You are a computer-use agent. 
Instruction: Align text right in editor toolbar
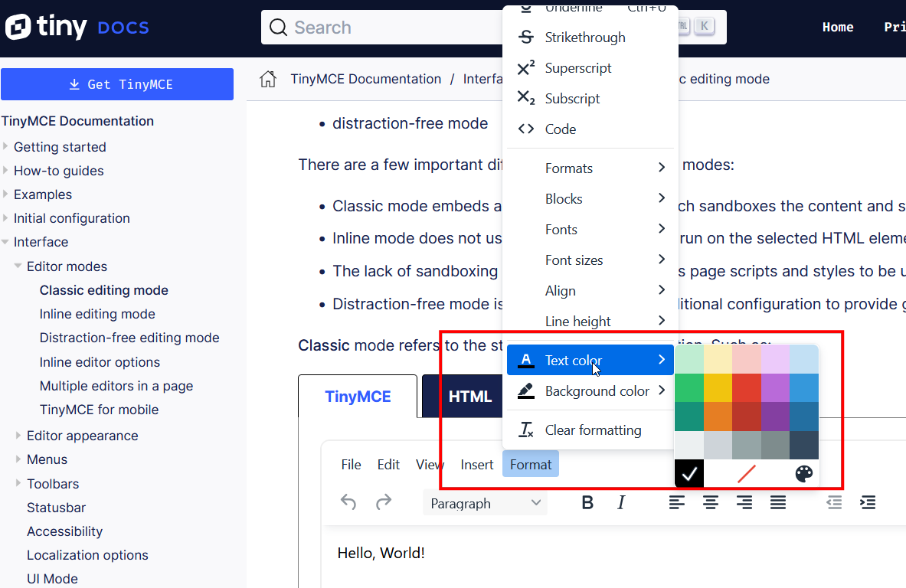pyautogui.click(x=744, y=502)
